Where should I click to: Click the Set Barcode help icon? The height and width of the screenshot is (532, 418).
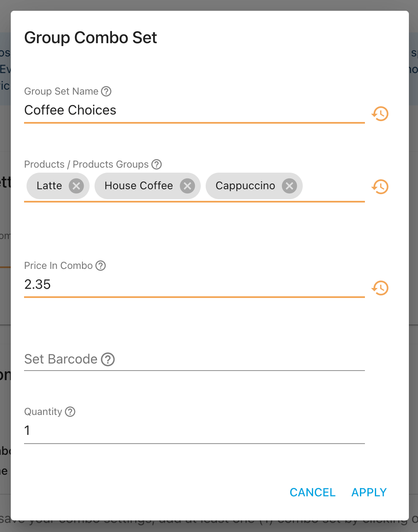click(108, 359)
